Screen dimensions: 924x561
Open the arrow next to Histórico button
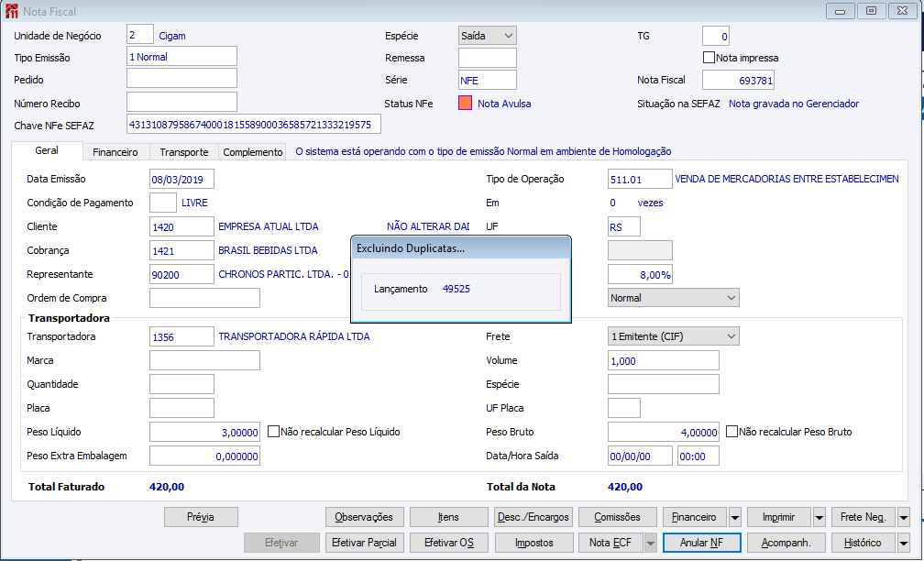click(904, 543)
